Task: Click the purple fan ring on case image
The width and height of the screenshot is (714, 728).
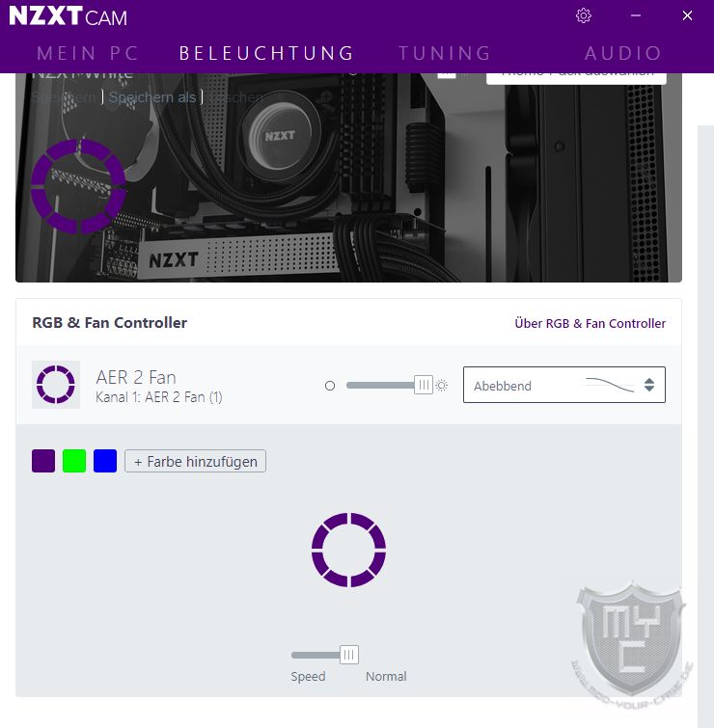Action: [78, 187]
